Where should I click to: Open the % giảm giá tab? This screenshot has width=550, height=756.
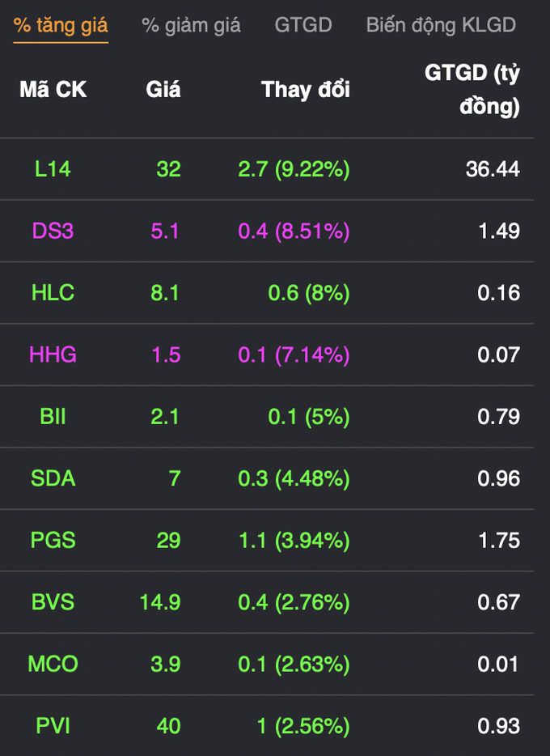(191, 25)
